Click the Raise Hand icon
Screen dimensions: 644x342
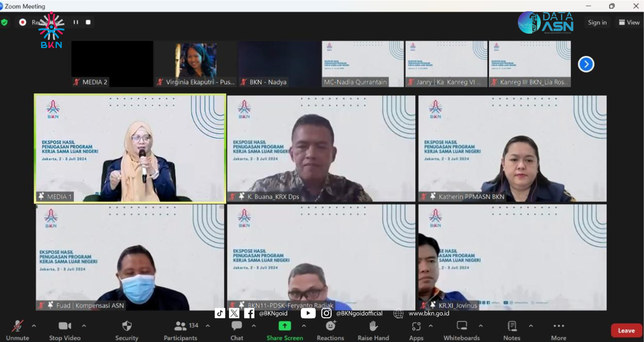click(373, 326)
